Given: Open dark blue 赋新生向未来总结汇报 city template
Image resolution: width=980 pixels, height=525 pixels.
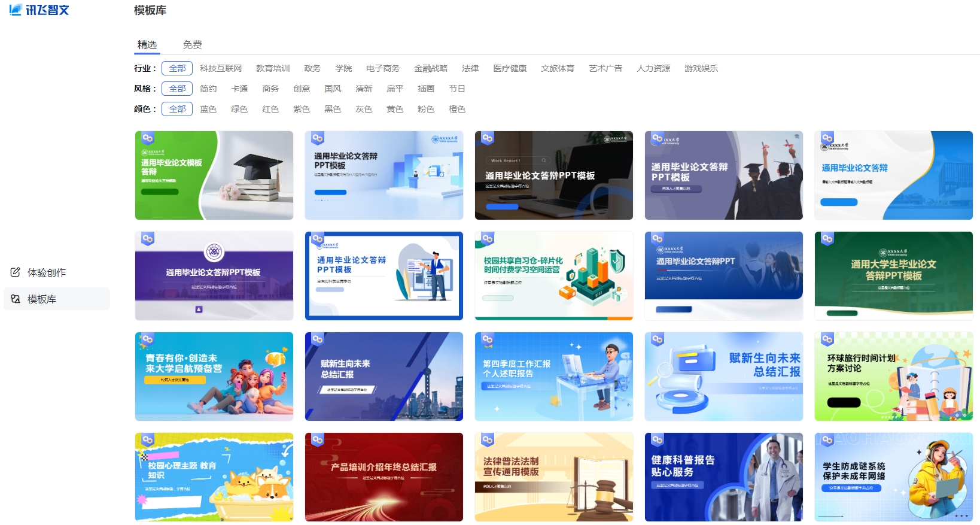Looking at the screenshot, I should [384, 377].
